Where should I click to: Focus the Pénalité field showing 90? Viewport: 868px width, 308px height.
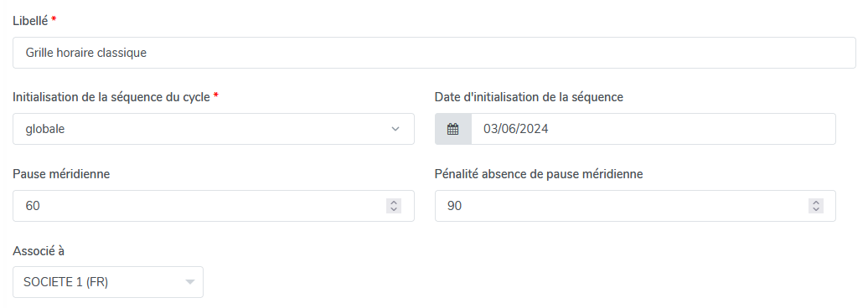(x=635, y=206)
